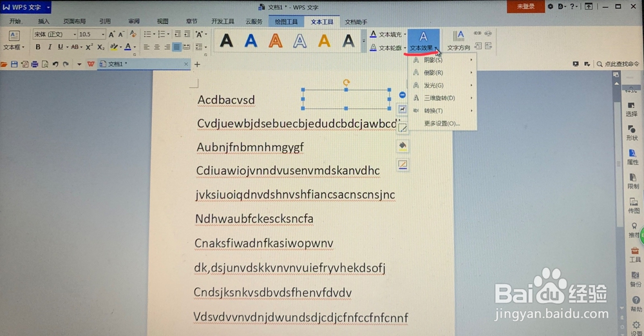Choose the white outlined WordArt style
The image size is (644, 336).
click(300, 41)
